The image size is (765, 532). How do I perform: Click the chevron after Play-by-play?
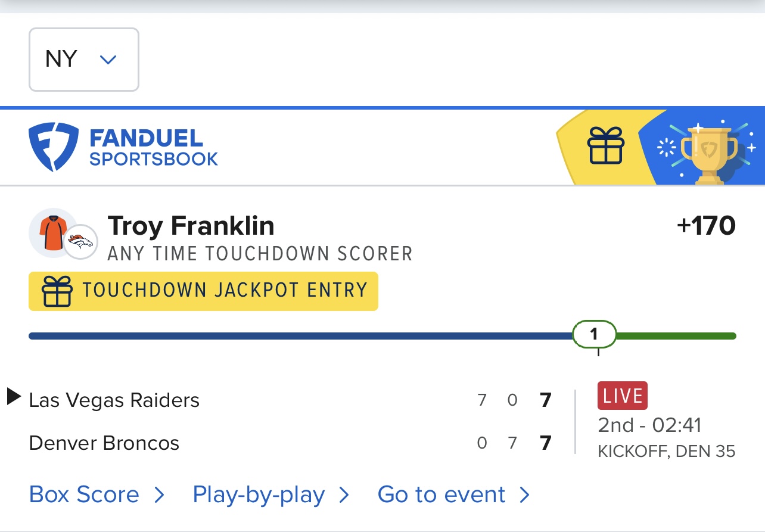click(344, 495)
